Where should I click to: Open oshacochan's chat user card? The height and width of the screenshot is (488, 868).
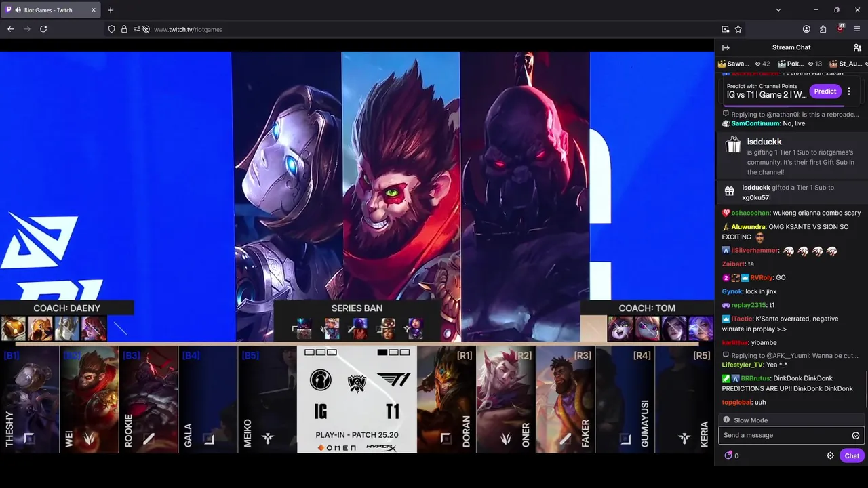pyautogui.click(x=751, y=213)
